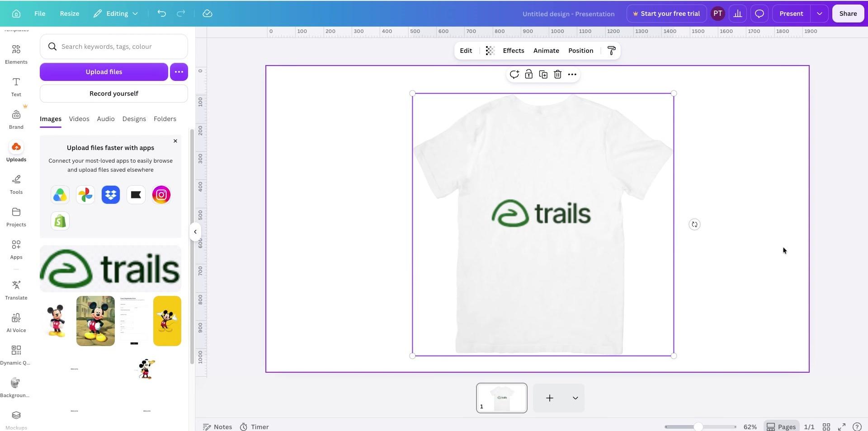Click the Share button
Viewport: 868px width, 431px height.
point(848,14)
